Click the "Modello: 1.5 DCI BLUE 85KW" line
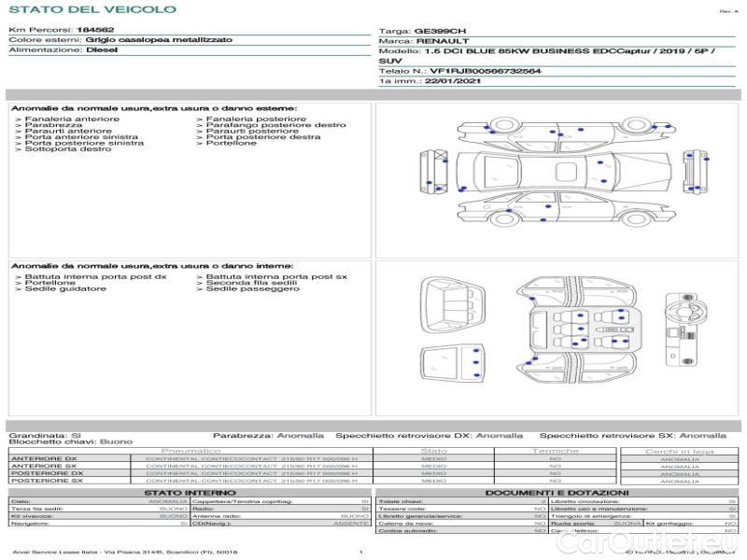The image size is (747, 560). [x=546, y=56]
